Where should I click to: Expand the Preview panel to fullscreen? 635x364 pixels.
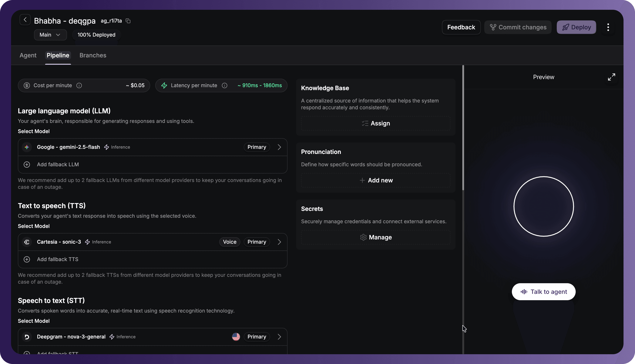tap(611, 77)
